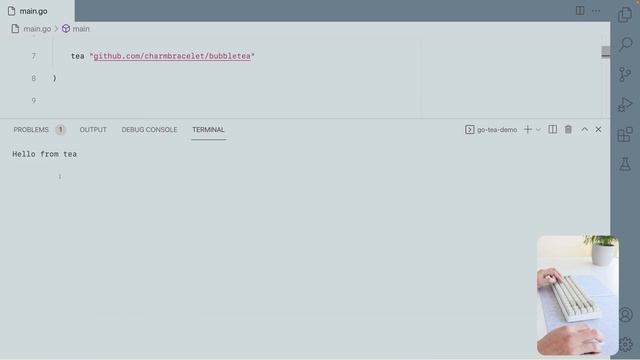The image size is (640, 360).
Task: Click the 'Hello from tea' terminal output
Action: point(44,154)
